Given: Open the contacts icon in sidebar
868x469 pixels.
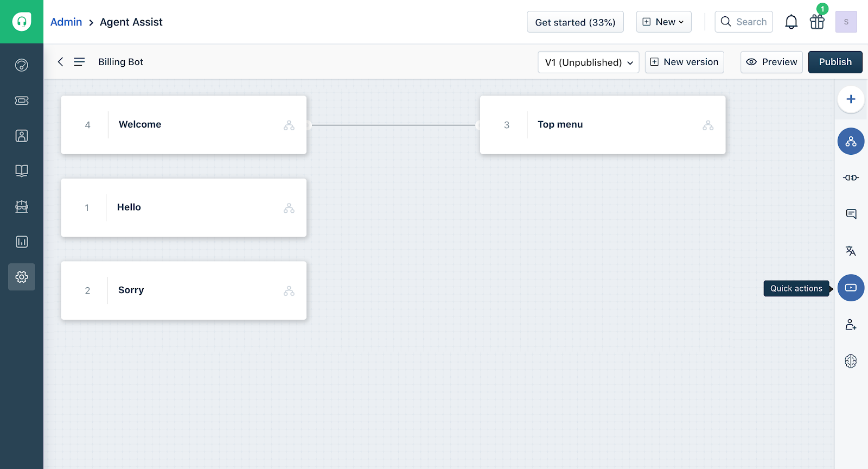Looking at the screenshot, I should tap(22, 136).
